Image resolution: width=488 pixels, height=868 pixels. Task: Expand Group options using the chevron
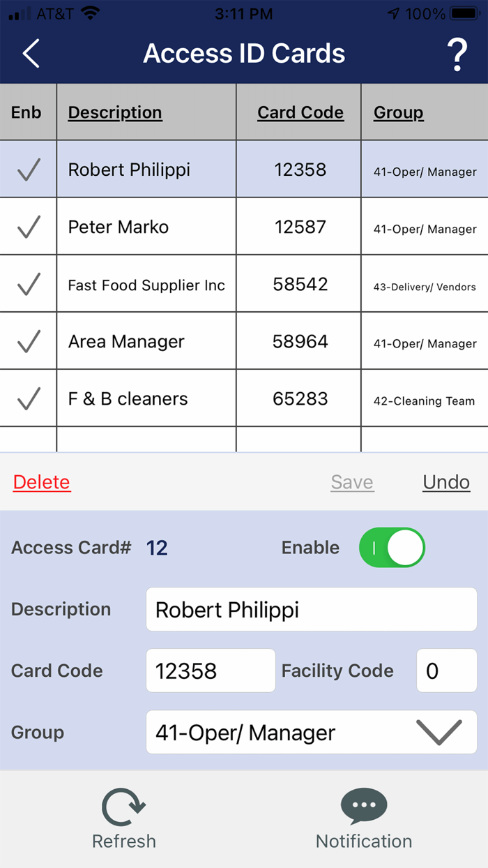coord(439,733)
